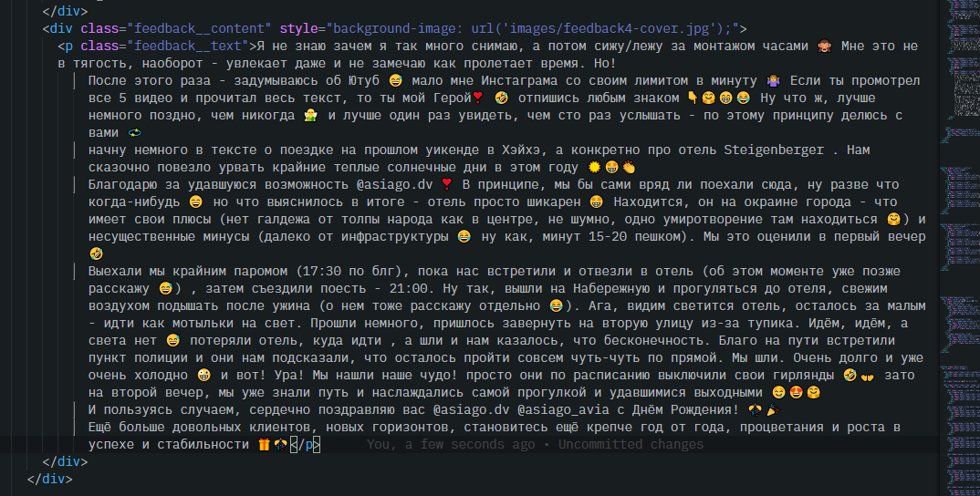Click the sun emoji after "в этом году"

[594, 168]
